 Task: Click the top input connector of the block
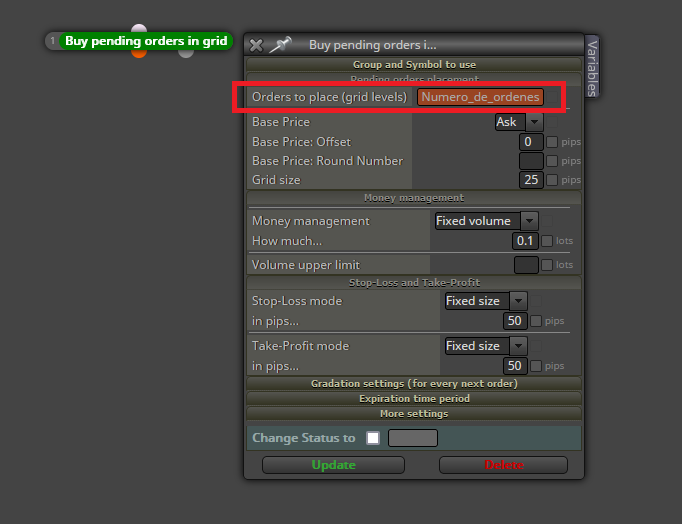tap(139, 29)
